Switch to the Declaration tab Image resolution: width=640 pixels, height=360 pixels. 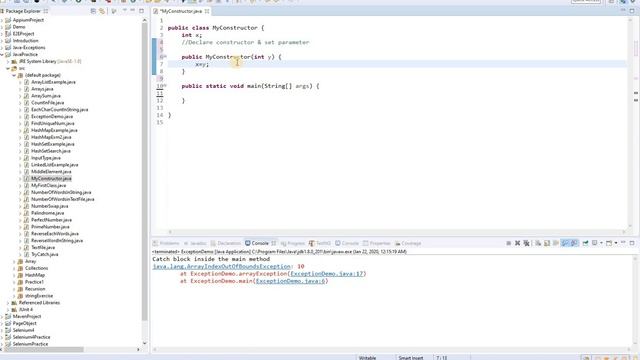(x=226, y=243)
